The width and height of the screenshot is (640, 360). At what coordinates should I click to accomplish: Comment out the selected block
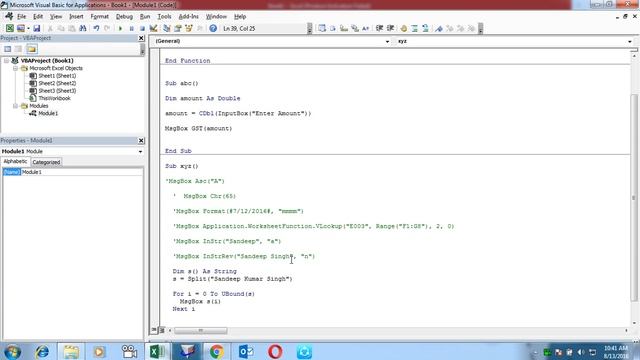[415, 28]
